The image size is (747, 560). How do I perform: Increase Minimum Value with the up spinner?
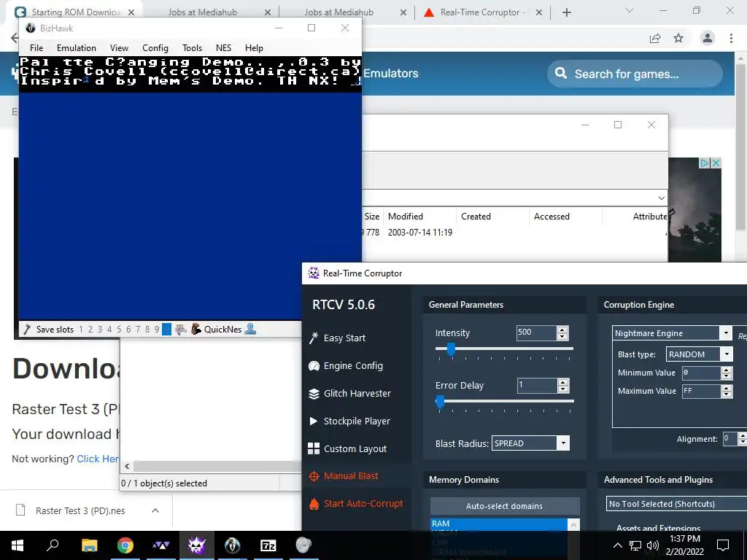click(x=727, y=370)
